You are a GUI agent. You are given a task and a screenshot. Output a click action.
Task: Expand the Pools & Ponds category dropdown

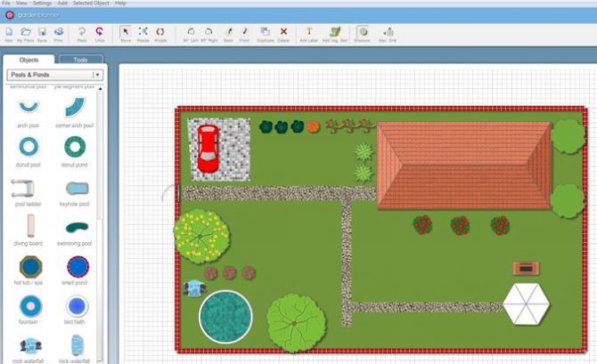point(97,76)
